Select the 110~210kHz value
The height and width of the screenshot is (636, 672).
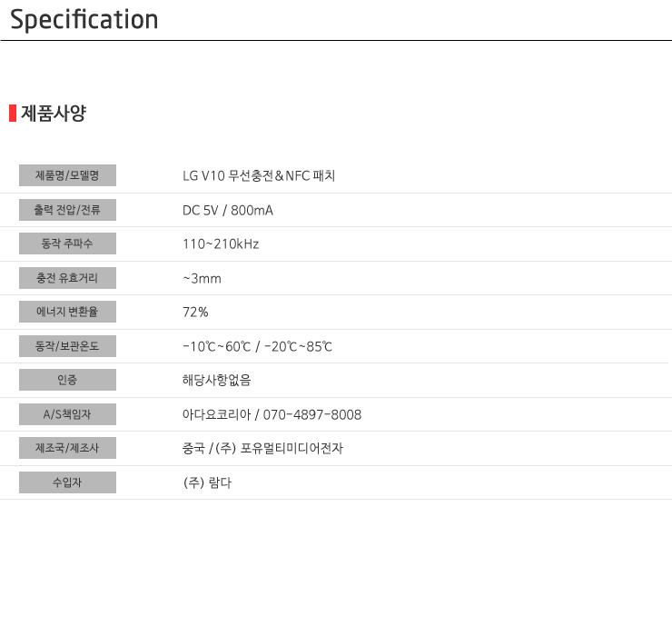click(221, 244)
